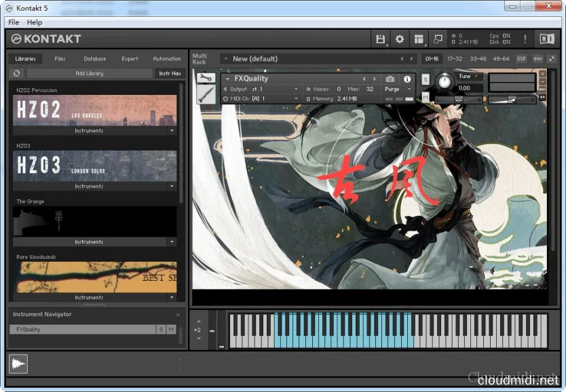Open Kontakt options via the gear icon
Image resolution: width=566 pixels, height=392 pixels.
tap(400, 39)
